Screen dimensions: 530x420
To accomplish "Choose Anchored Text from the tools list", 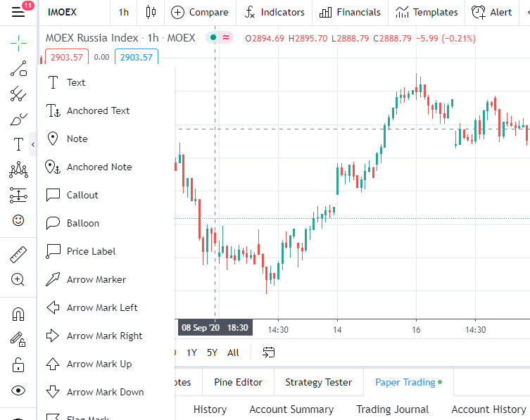I will coord(98,110).
